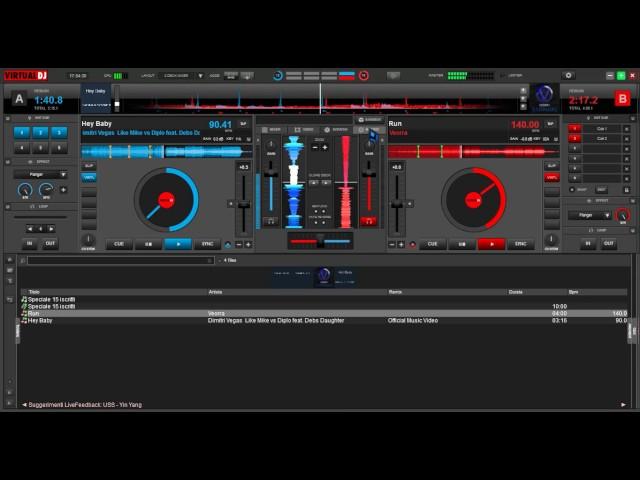Screen dimensions: 640x480
Task: Click the right channel gain knob
Action: click(369, 145)
